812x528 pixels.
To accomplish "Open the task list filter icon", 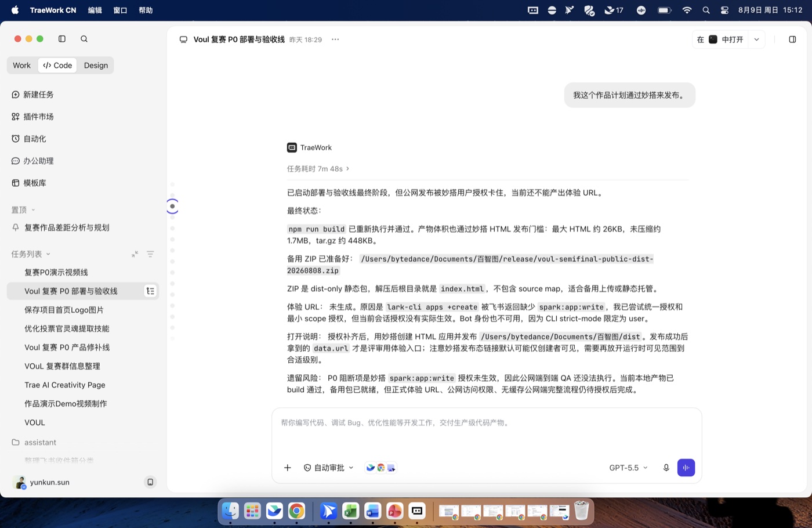I will [x=150, y=254].
